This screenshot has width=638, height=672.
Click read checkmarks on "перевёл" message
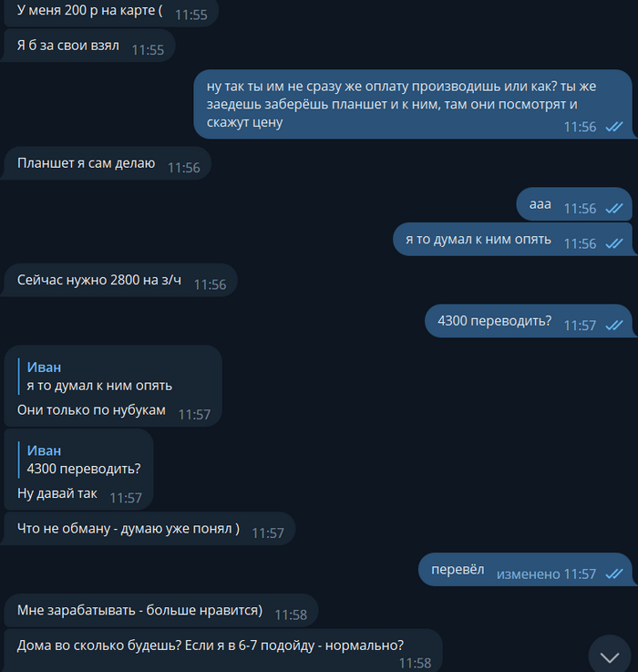[x=613, y=574]
